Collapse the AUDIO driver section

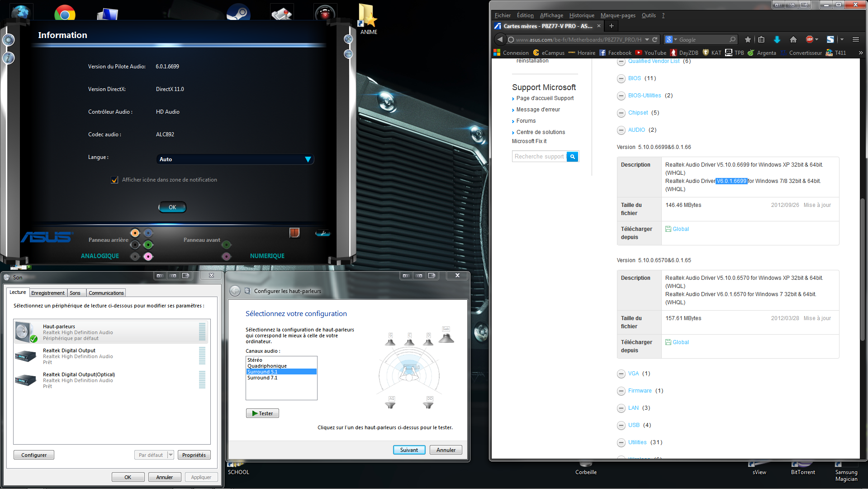pyautogui.click(x=621, y=130)
